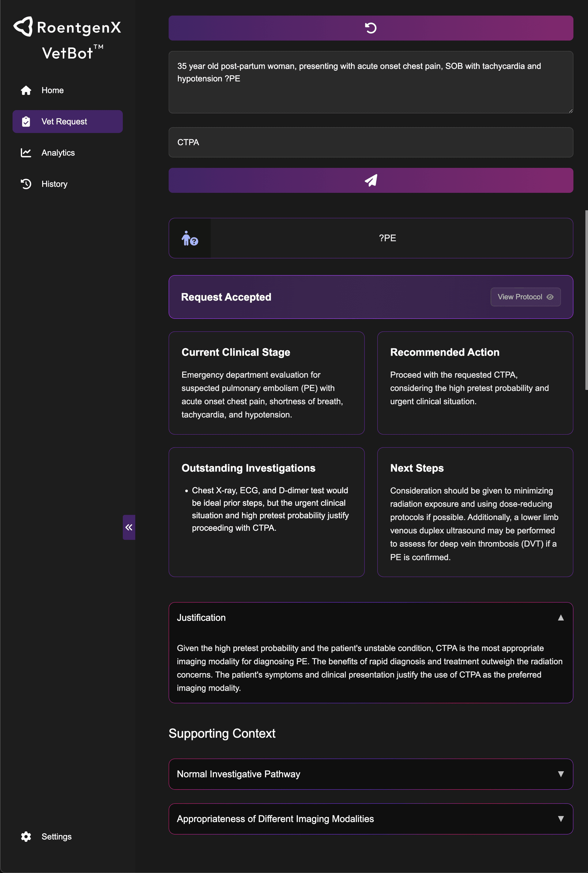Click the Analytics chart icon
The width and height of the screenshot is (588, 873).
click(x=26, y=153)
